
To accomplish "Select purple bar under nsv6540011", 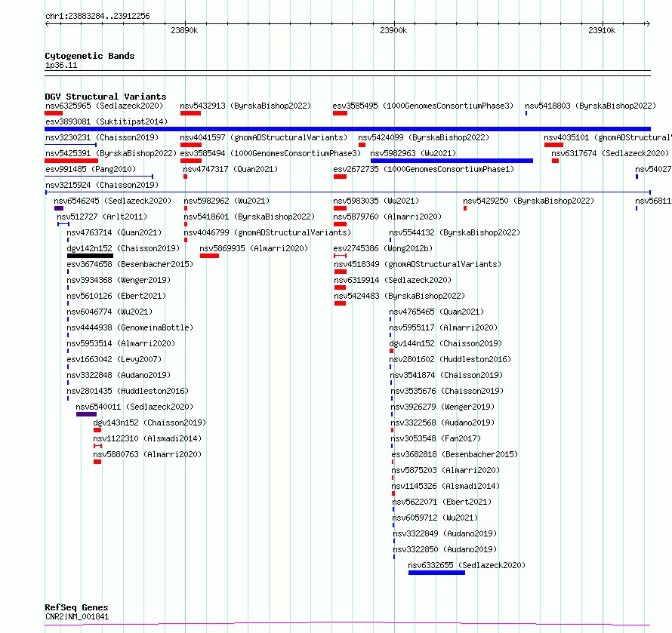I will click(x=86, y=414).
